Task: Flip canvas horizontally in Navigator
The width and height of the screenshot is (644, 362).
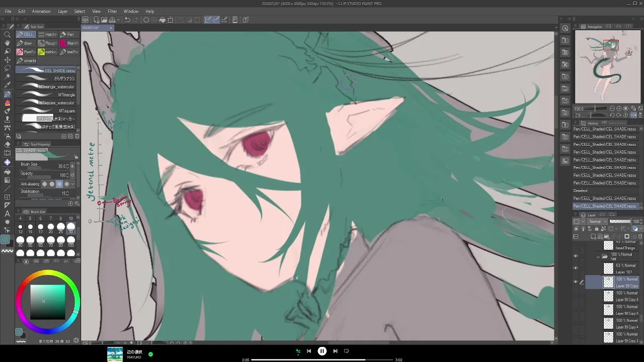Action: (x=633, y=115)
